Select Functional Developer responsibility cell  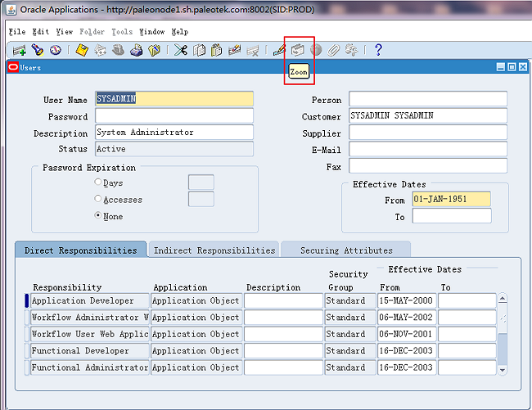(x=90, y=350)
